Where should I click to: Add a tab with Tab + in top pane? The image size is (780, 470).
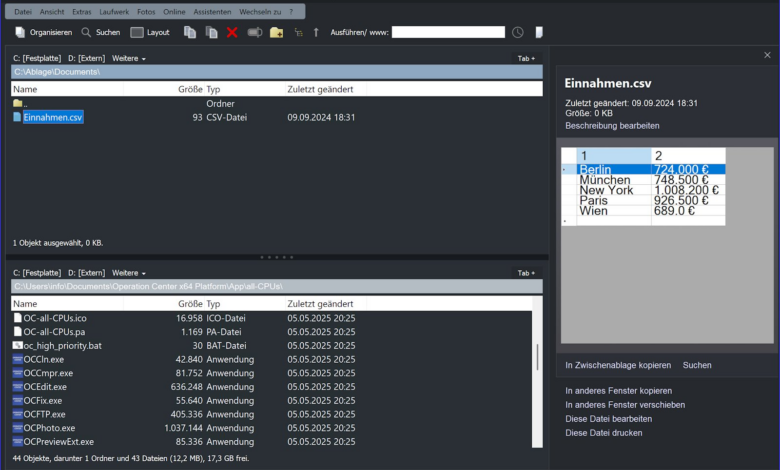click(526, 58)
